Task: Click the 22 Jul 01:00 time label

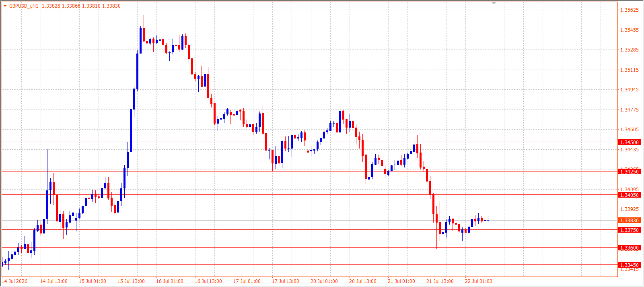Action: click(x=479, y=281)
